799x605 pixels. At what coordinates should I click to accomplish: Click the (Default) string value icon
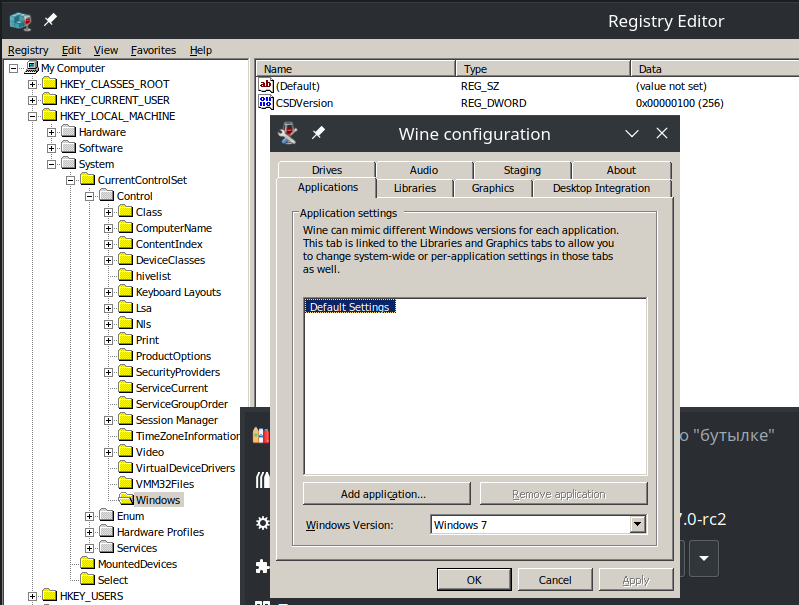tap(265, 85)
